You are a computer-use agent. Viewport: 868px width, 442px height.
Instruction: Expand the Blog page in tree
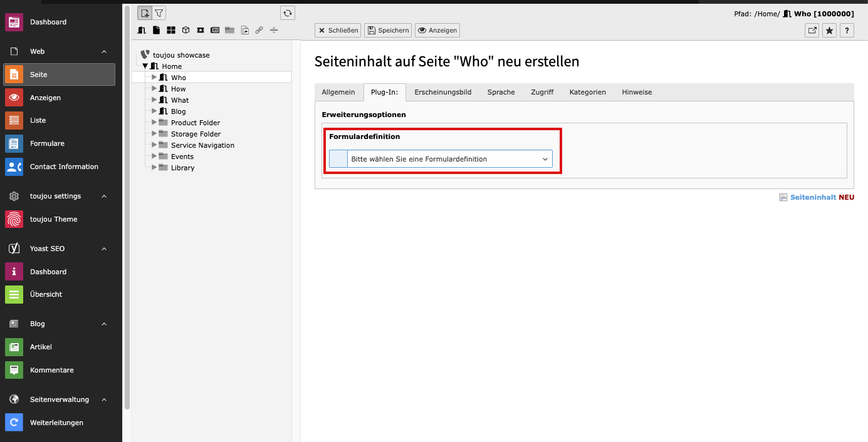point(154,111)
